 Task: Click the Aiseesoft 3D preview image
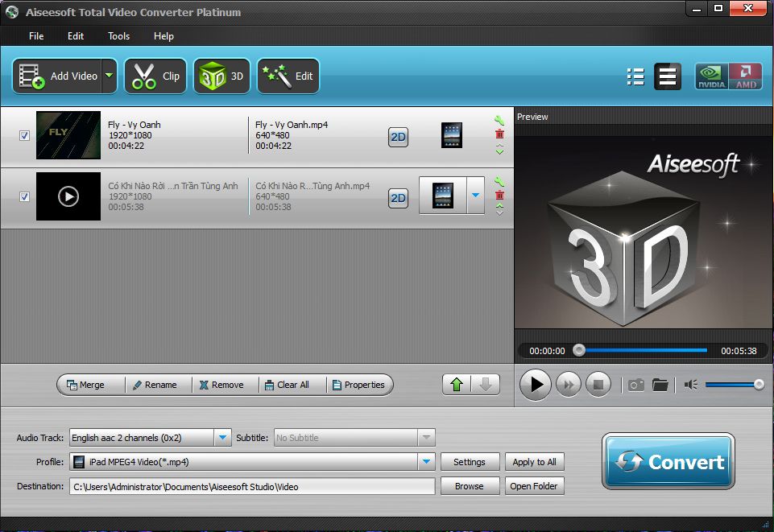(644, 233)
